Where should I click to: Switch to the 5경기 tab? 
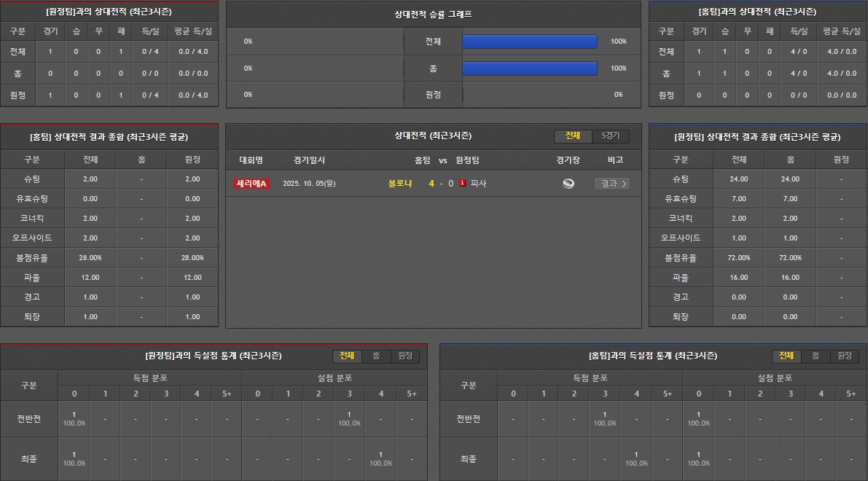(610, 136)
